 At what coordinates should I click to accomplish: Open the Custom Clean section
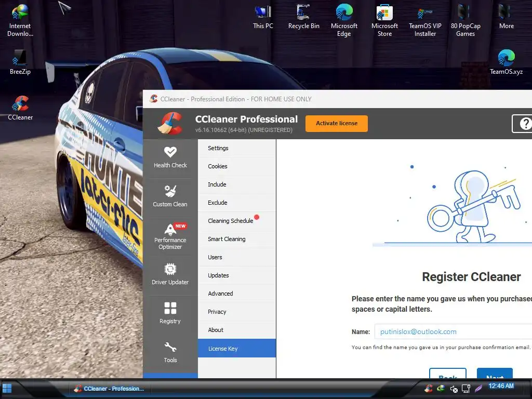pyautogui.click(x=170, y=196)
